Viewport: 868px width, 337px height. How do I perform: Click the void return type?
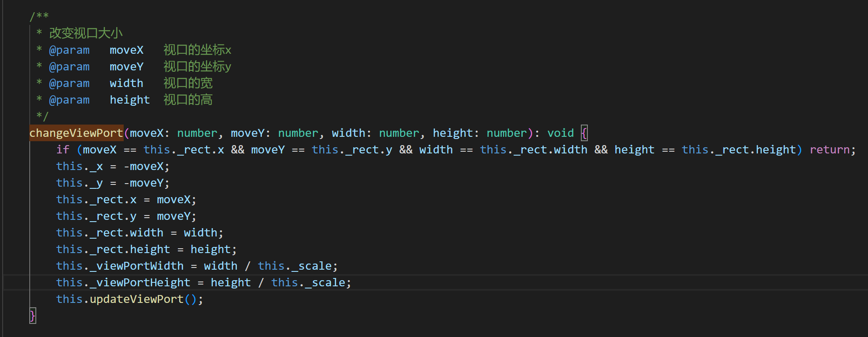[x=560, y=133]
